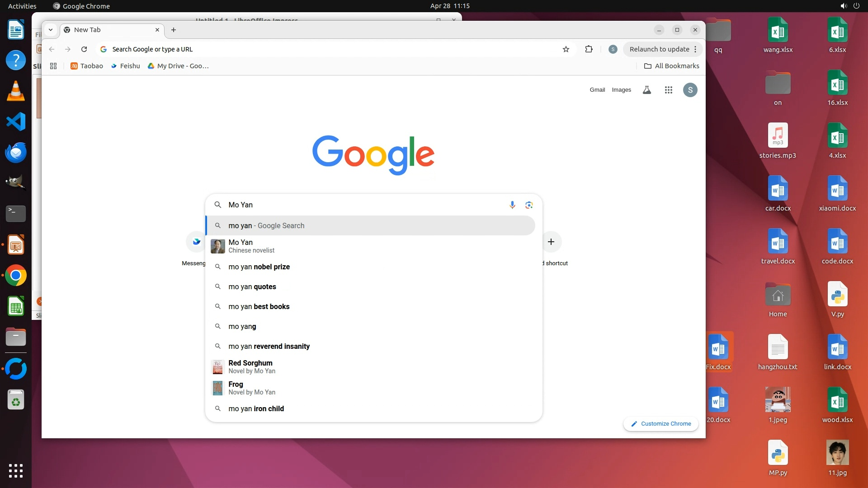Click Customize Chrome button
The image size is (868, 488).
(661, 423)
